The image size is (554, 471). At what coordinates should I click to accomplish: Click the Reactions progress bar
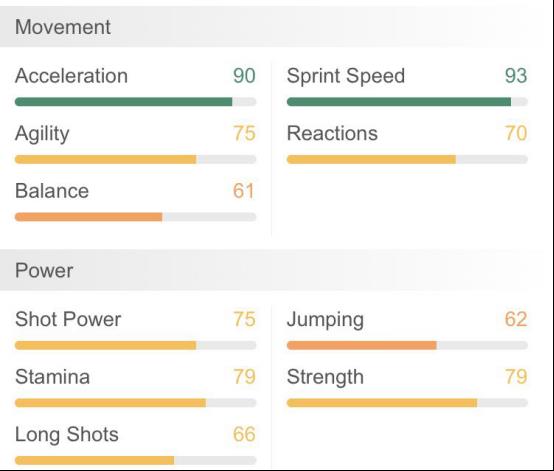[407, 159]
